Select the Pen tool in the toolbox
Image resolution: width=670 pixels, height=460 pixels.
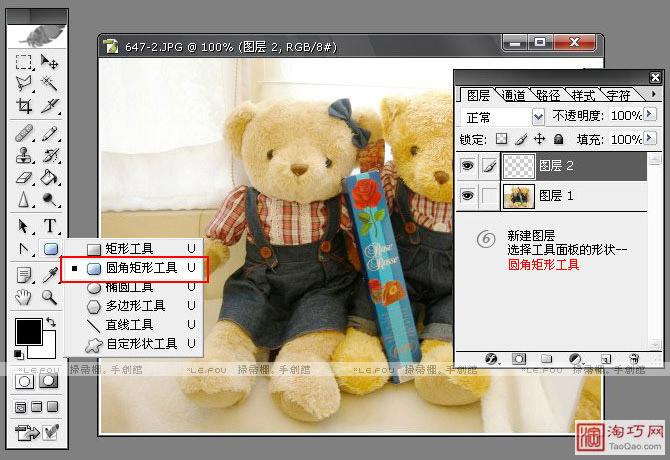tap(24, 248)
